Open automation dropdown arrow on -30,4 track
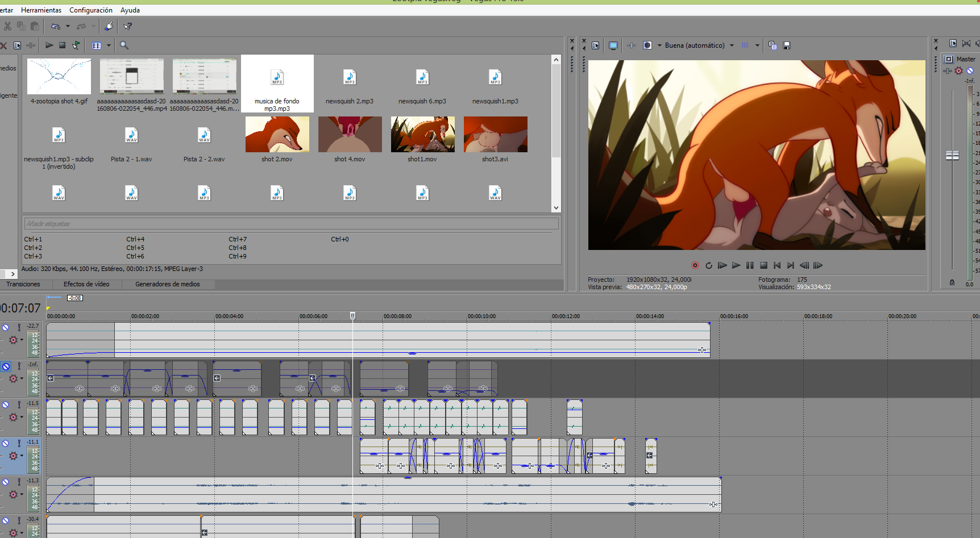The height and width of the screenshot is (538, 980). 22,533
